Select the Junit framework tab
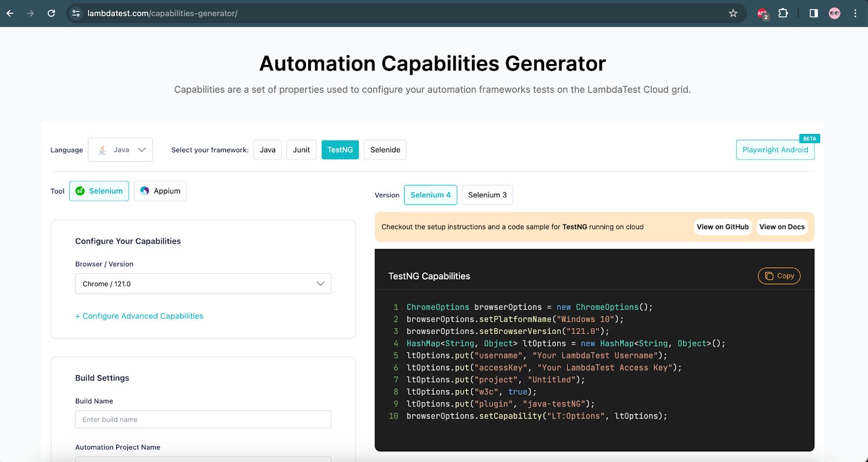This screenshot has height=462, width=868. (x=301, y=150)
